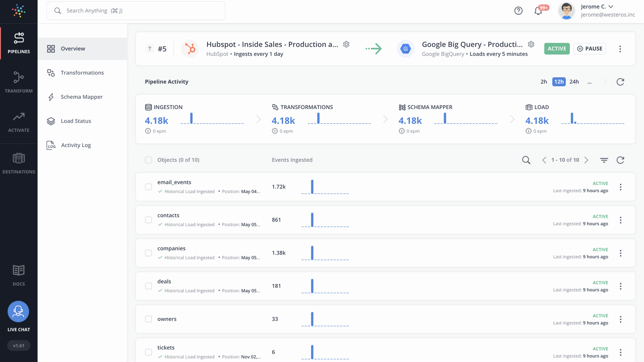Image resolution: width=644 pixels, height=362 pixels.
Task: Open the Jerome C. account dropdown
Action: click(x=597, y=6)
